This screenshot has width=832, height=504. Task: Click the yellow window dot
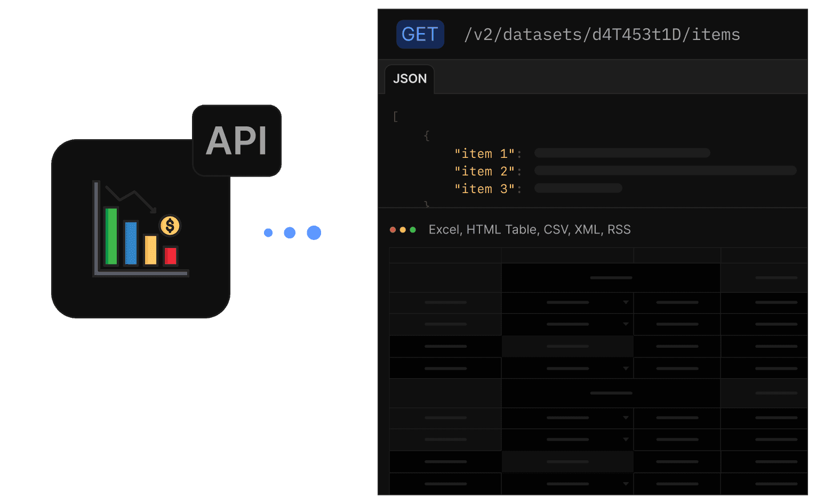click(x=403, y=230)
